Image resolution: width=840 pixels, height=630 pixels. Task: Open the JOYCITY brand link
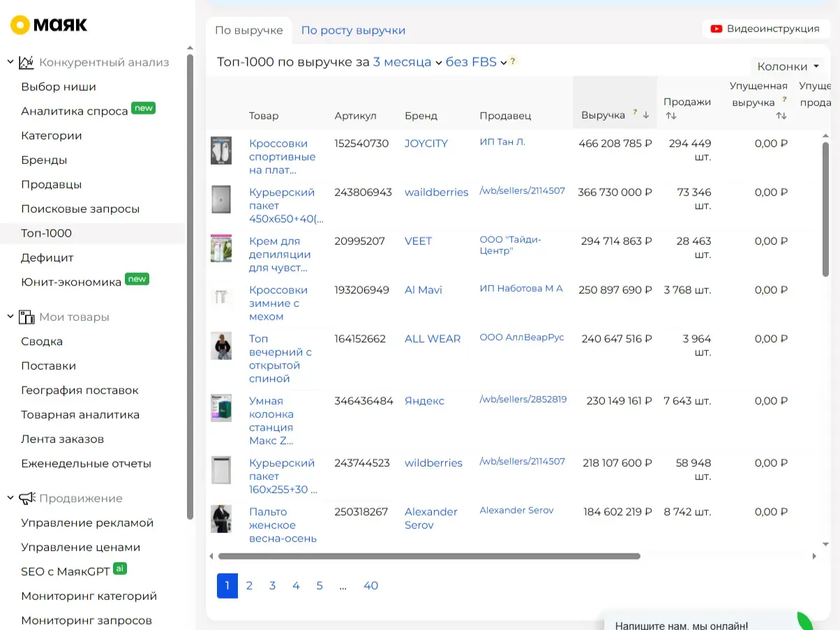pyautogui.click(x=426, y=143)
